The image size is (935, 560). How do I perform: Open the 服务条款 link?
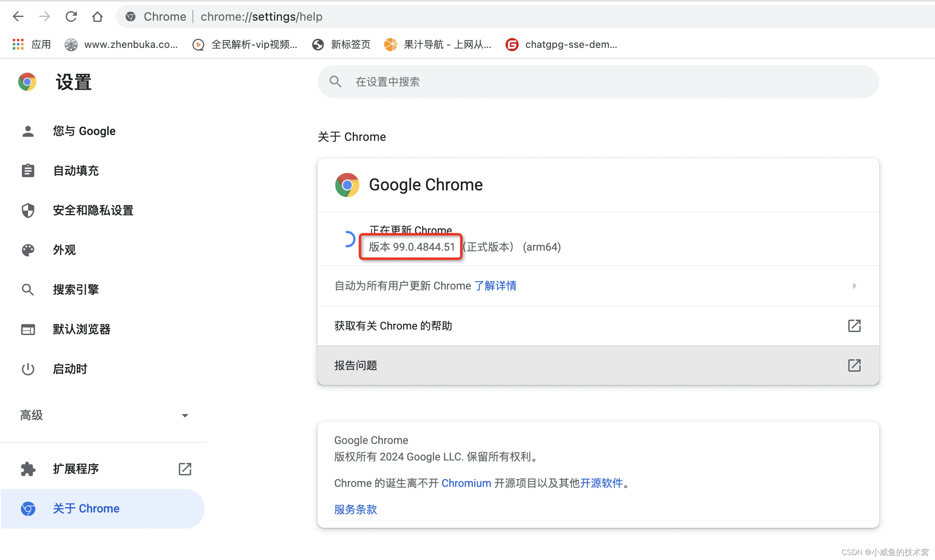(356, 510)
